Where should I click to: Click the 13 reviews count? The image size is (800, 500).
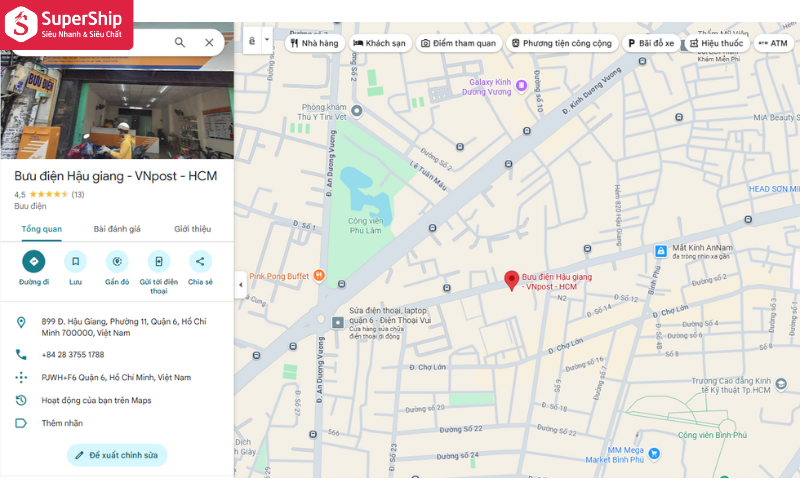pyautogui.click(x=78, y=194)
